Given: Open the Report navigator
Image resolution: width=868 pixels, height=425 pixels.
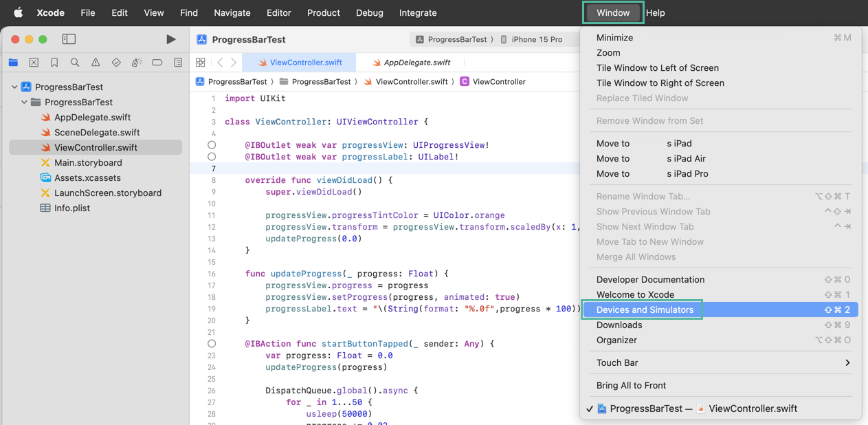Looking at the screenshot, I should 178,63.
